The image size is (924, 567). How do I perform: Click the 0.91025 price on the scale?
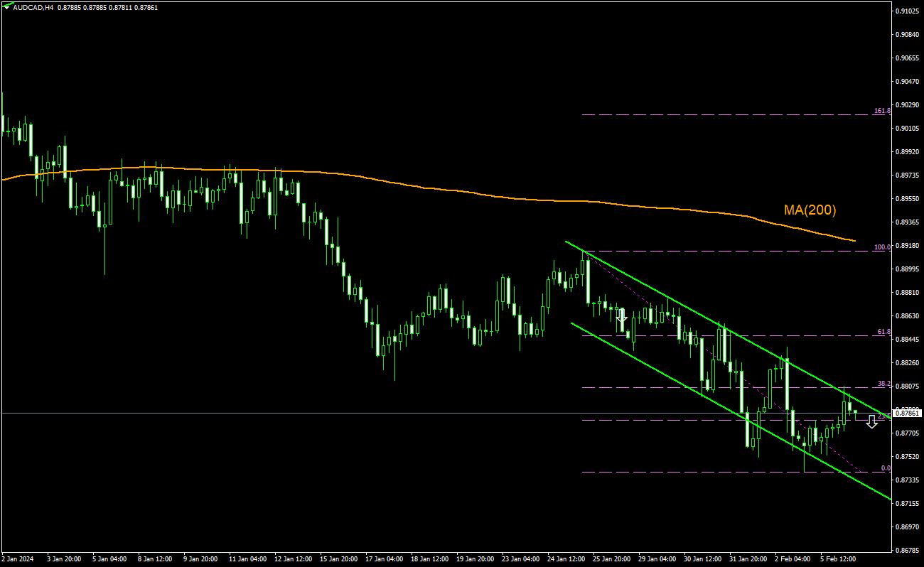coord(908,11)
